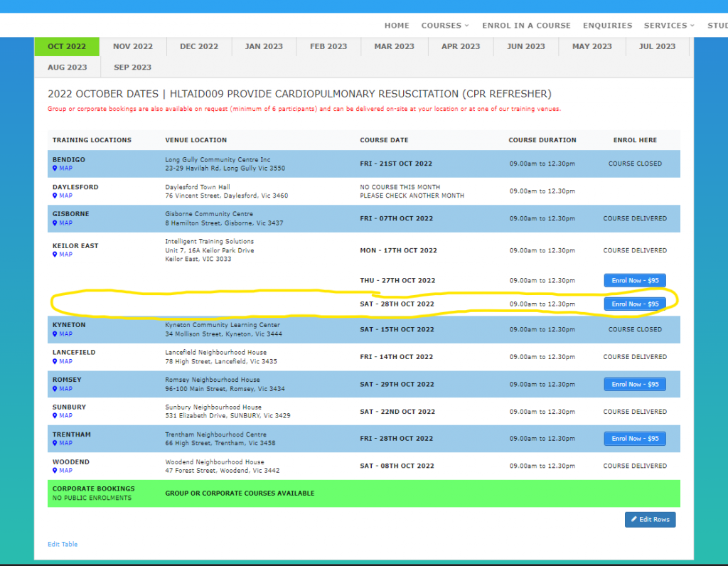Image resolution: width=728 pixels, height=566 pixels.
Task: Open the Daylesford map pin link
Action: click(63, 196)
